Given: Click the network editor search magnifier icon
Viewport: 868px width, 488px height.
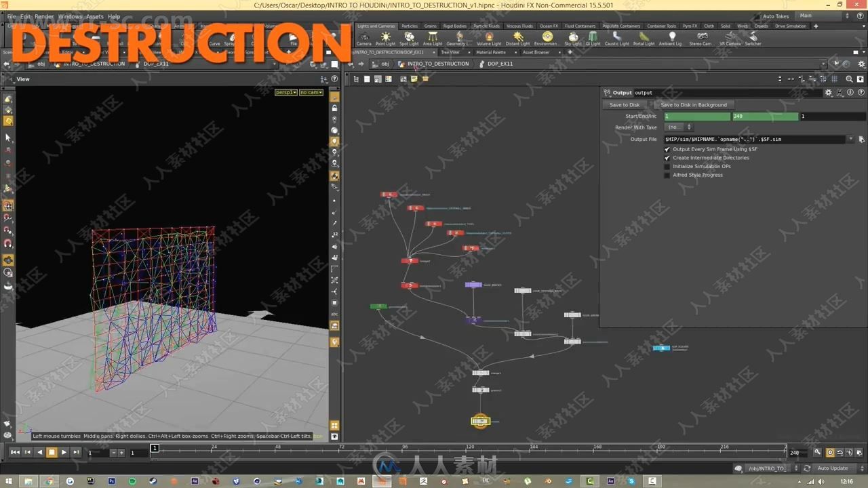Looking at the screenshot, I should (x=849, y=79).
